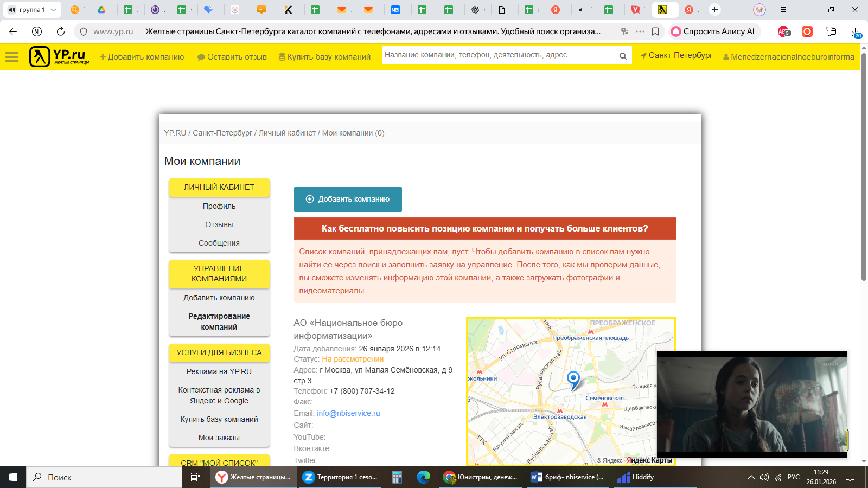Reload the page with the refresh icon

click(x=61, y=31)
